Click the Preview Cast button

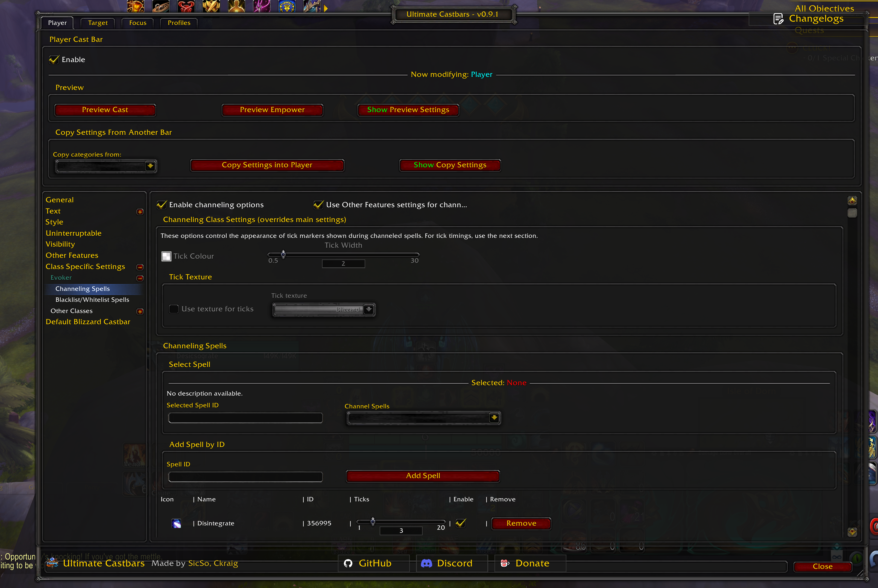pos(105,110)
